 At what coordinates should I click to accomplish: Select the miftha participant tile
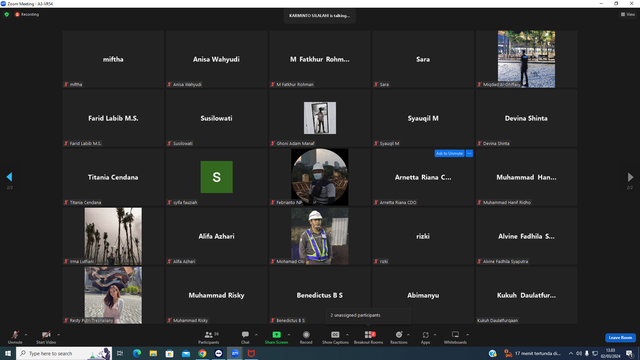click(x=113, y=59)
